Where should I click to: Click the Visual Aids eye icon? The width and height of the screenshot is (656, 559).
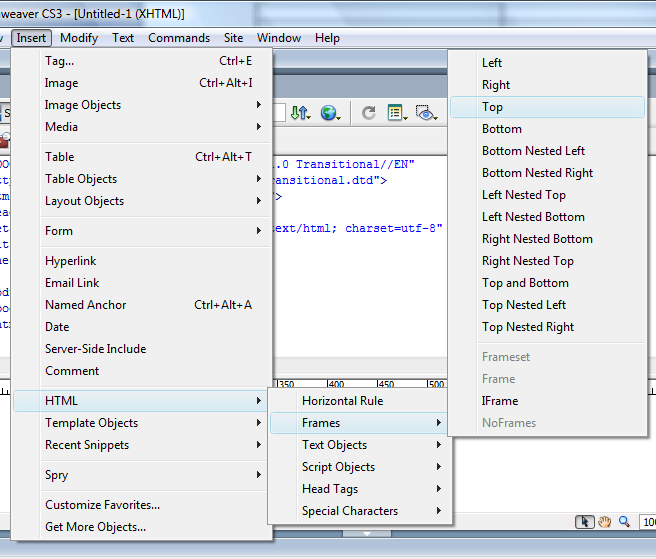pyautogui.click(x=426, y=113)
